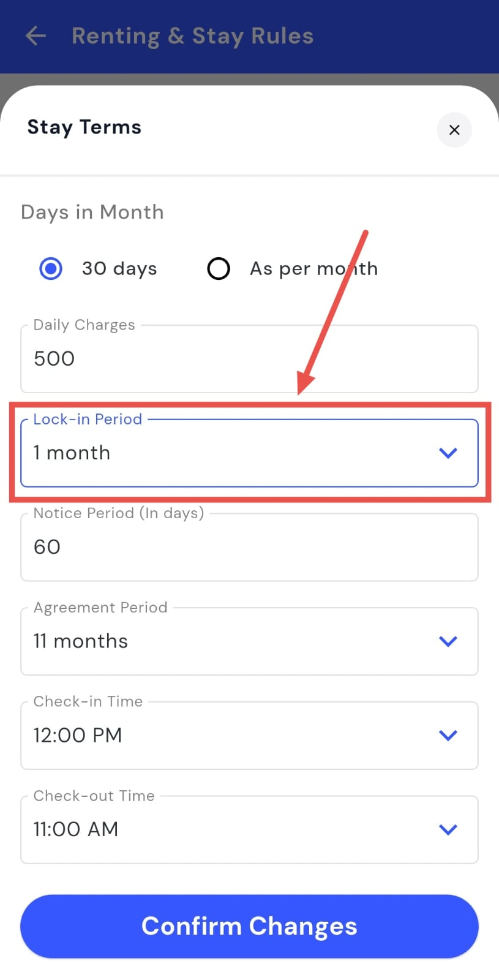Open the Check-in Time dropdown field
The image size is (499, 980).
233,735
